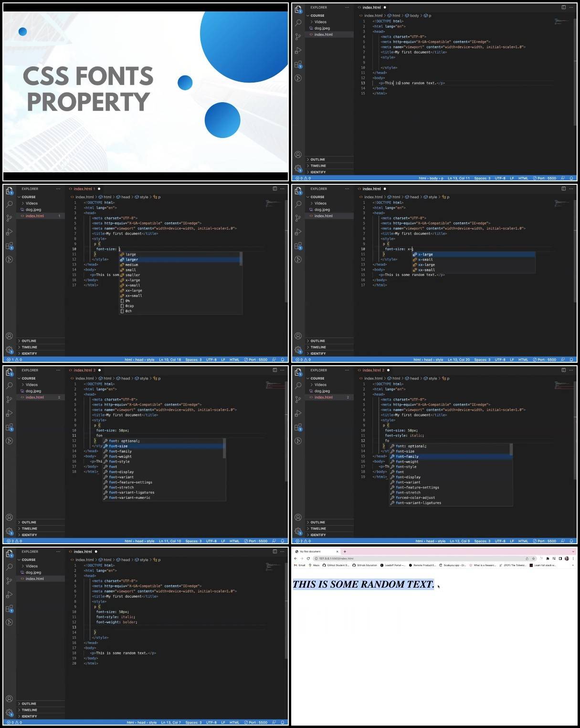Viewport: 580px width, 728px height.
Task: Toggle the browser side panel icon
Action: (x=560, y=558)
